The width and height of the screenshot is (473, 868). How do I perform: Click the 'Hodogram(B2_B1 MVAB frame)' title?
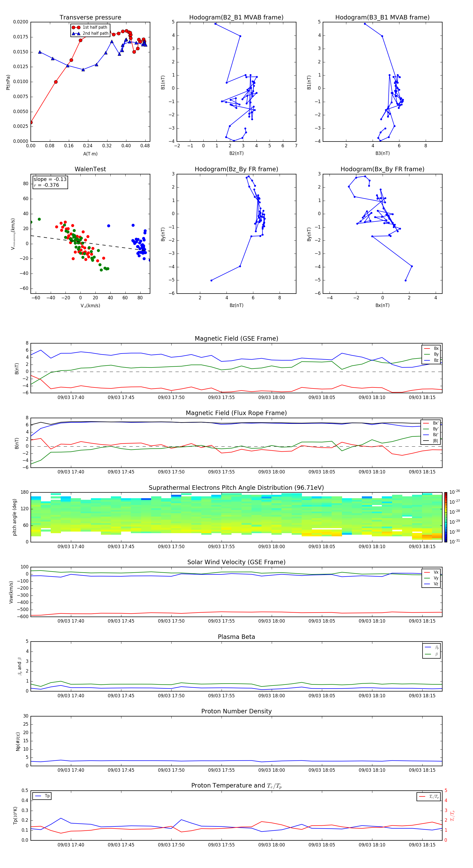236,18
